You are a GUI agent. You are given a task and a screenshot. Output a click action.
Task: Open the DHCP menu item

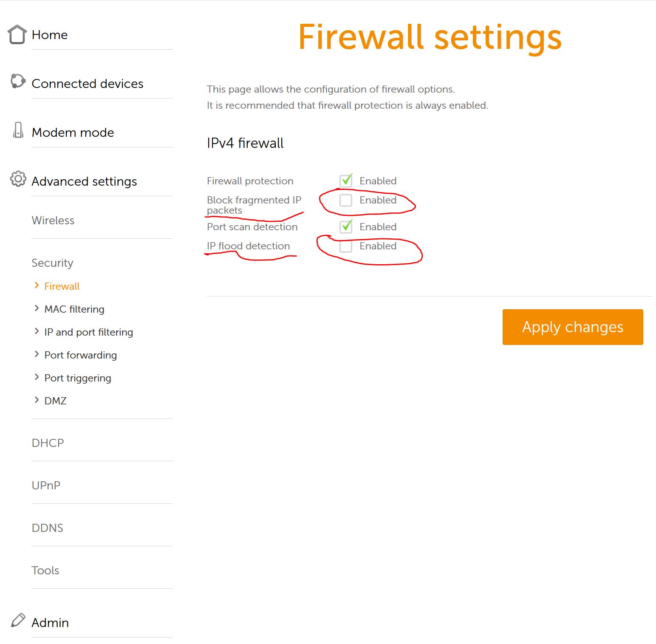click(x=48, y=443)
